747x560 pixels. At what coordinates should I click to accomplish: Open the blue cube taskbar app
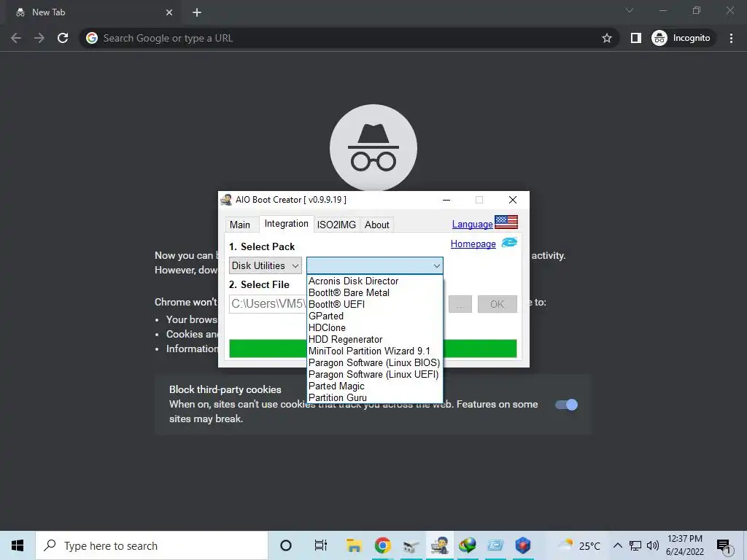coord(522,545)
